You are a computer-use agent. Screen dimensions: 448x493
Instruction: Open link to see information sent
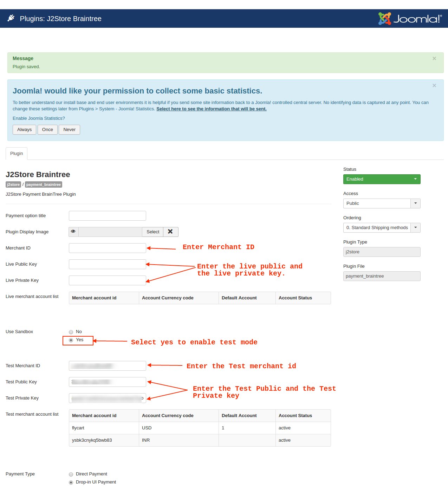click(211, 109)
